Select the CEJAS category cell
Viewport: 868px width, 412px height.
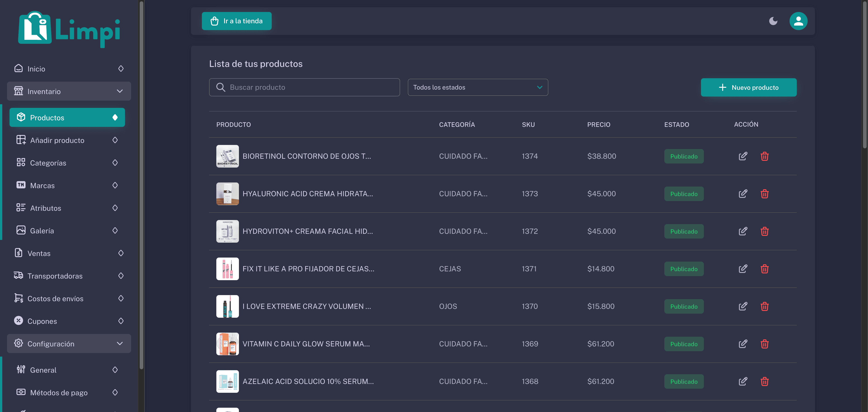pyautogui.click(x=450, y=269)
